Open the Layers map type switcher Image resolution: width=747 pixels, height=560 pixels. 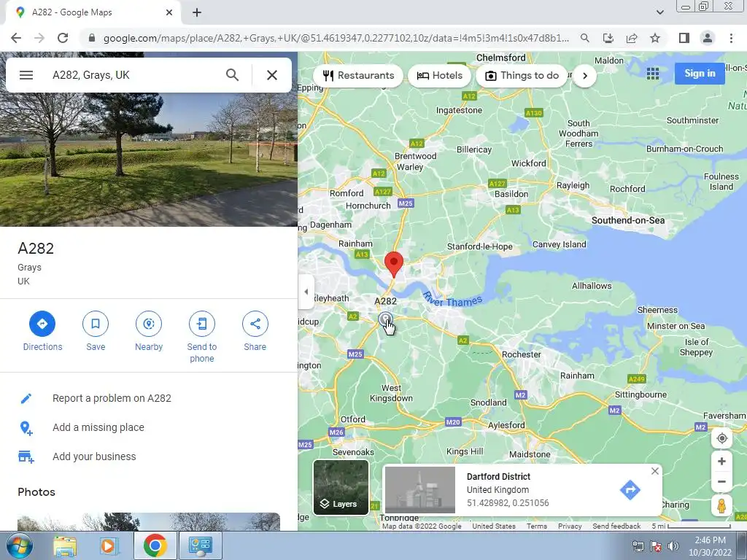[341, 487]
